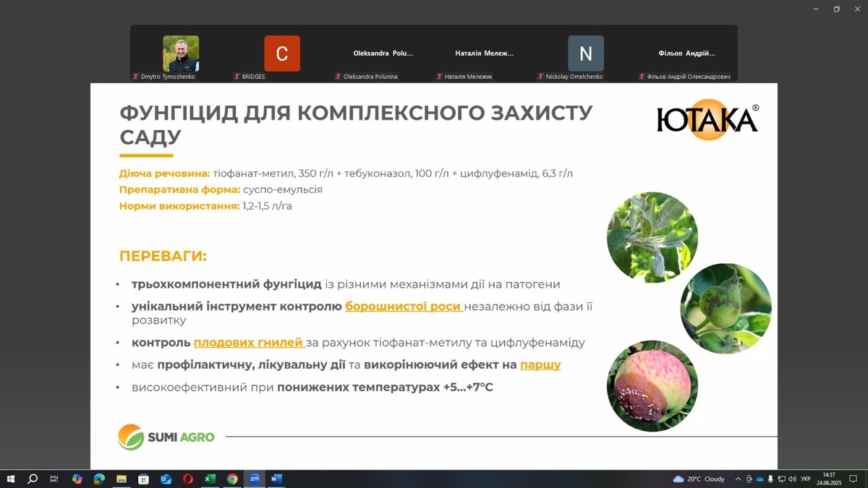Image resolution: width=868 pixels, height=488 pixels.
Task: Open Outlook from the taskbar
Action: pos(166,479)
